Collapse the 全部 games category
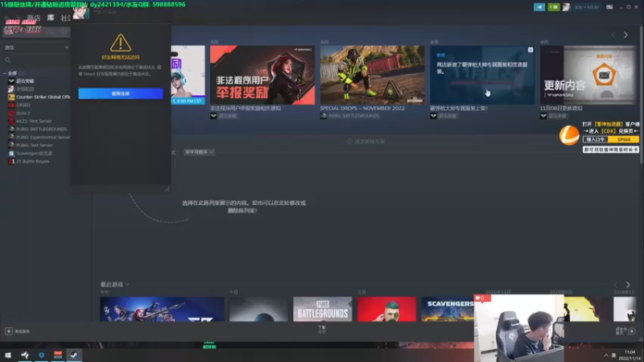 5,73
